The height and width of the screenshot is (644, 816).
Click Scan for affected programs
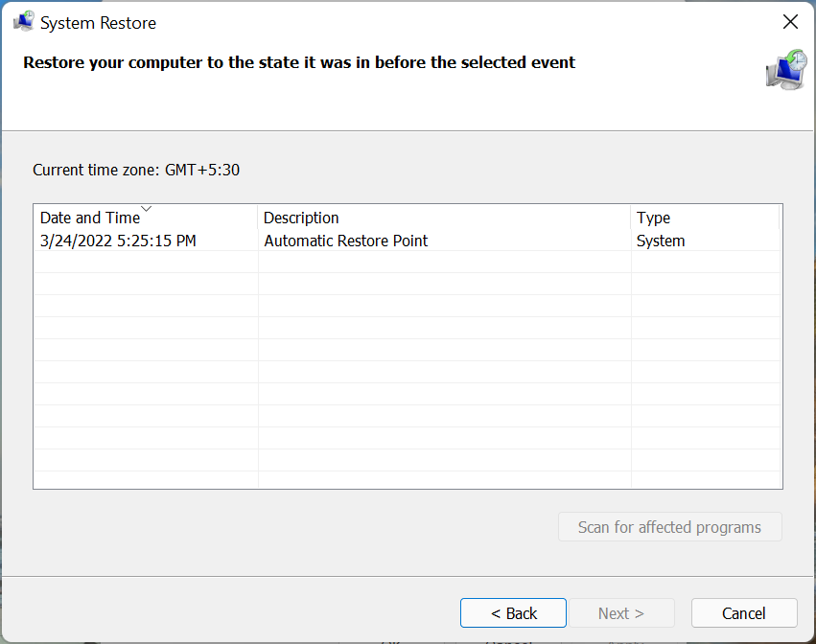669,527
